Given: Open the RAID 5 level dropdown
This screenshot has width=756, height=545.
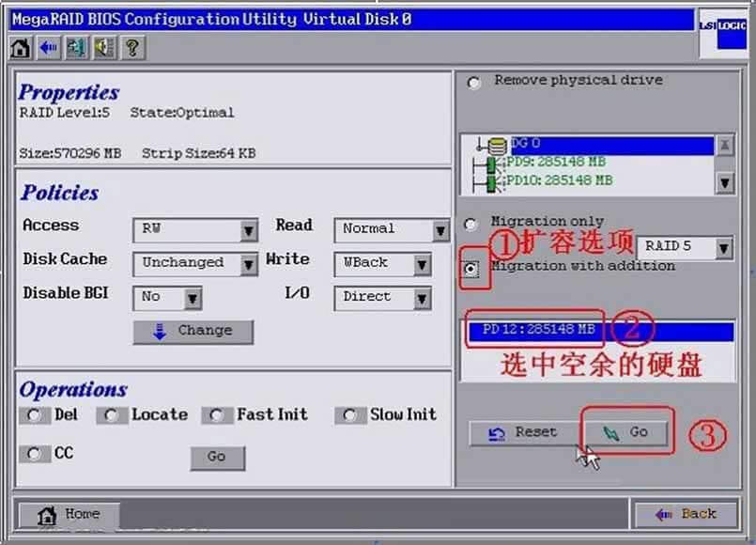Looking at the screenshot, I should click(x=722, y=248).
